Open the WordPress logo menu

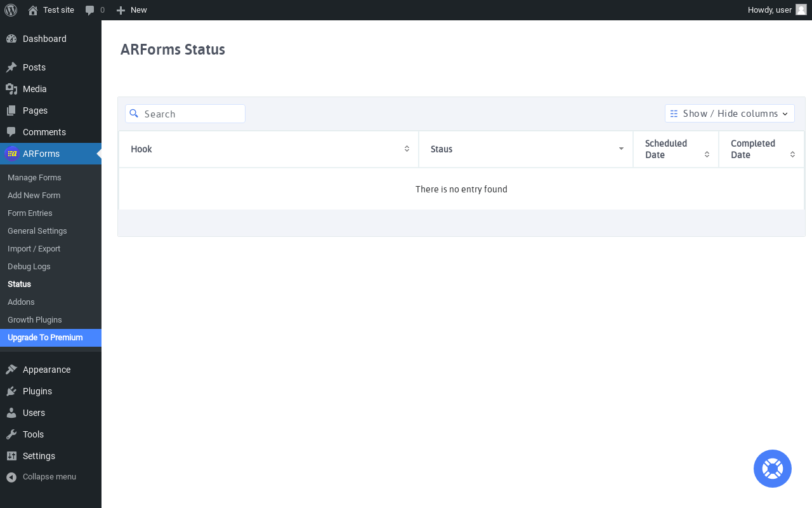[x=11, y=10]
